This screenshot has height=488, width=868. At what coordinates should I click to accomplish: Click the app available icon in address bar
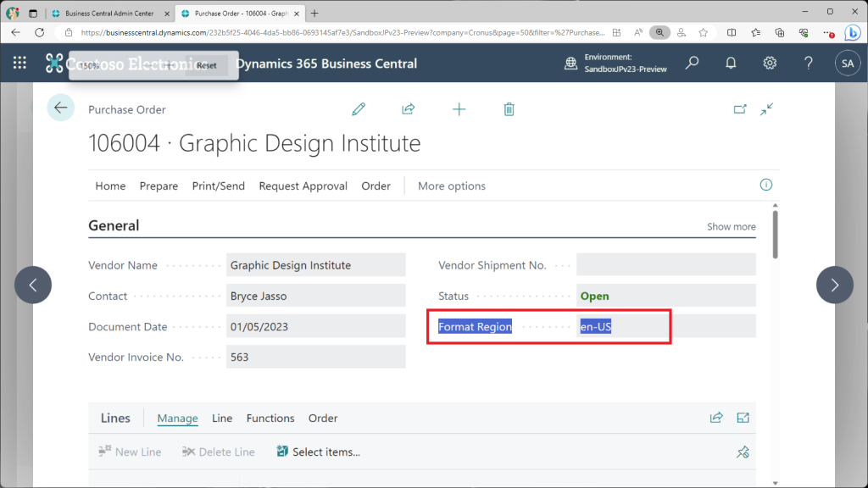click(617, 33)
